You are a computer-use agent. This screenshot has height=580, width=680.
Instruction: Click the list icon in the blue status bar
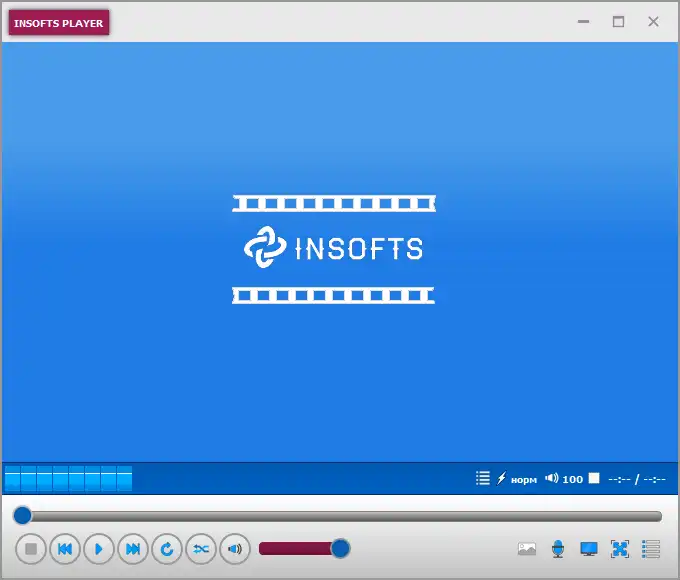(483, 478)
